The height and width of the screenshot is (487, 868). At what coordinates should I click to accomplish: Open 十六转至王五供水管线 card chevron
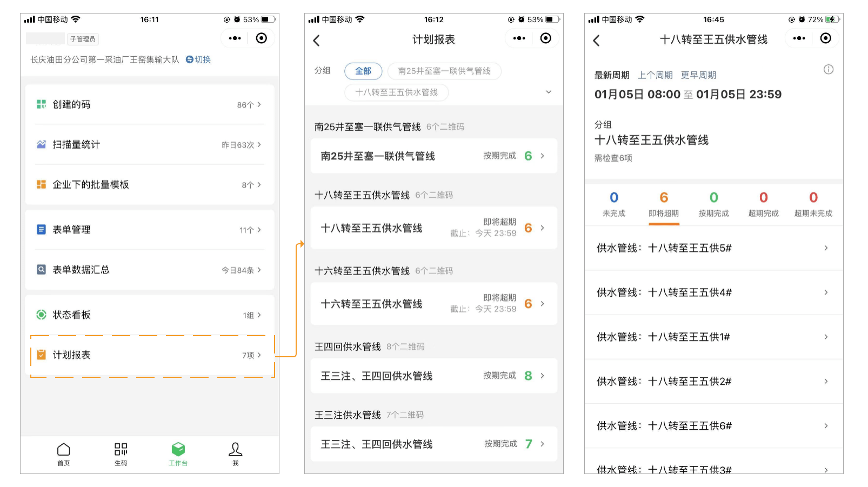[543, 304]
